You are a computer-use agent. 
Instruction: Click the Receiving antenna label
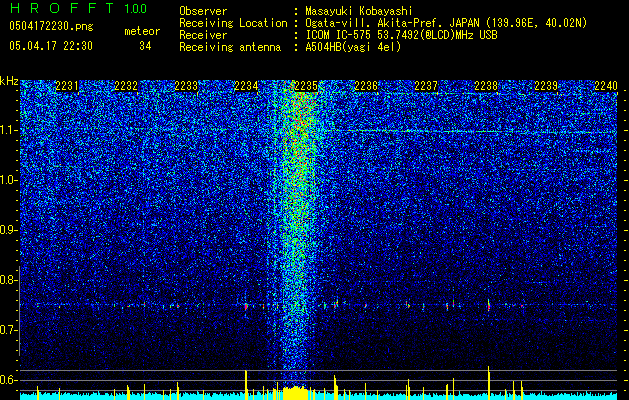click(230, 47)
